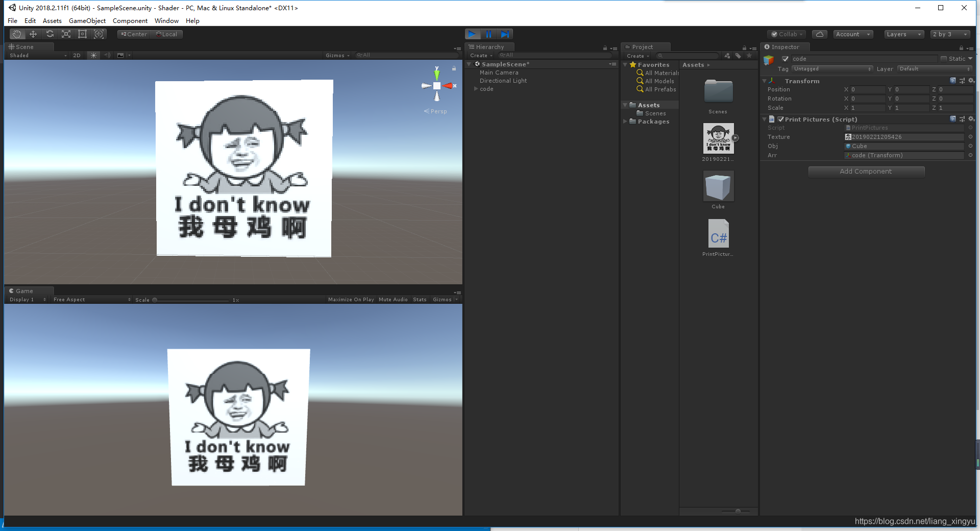The height and width of the screenshot is (531, 980).
Task: Open the Assets menu
Action: (x=52, y=21)
